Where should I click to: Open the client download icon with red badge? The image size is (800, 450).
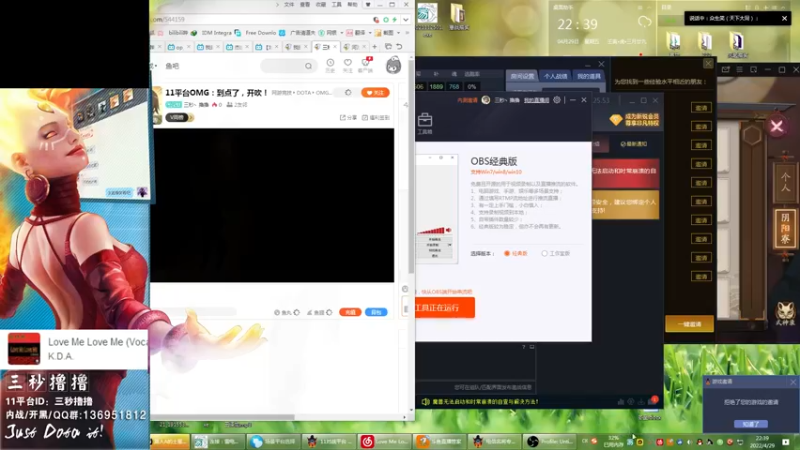click(365, 65)
